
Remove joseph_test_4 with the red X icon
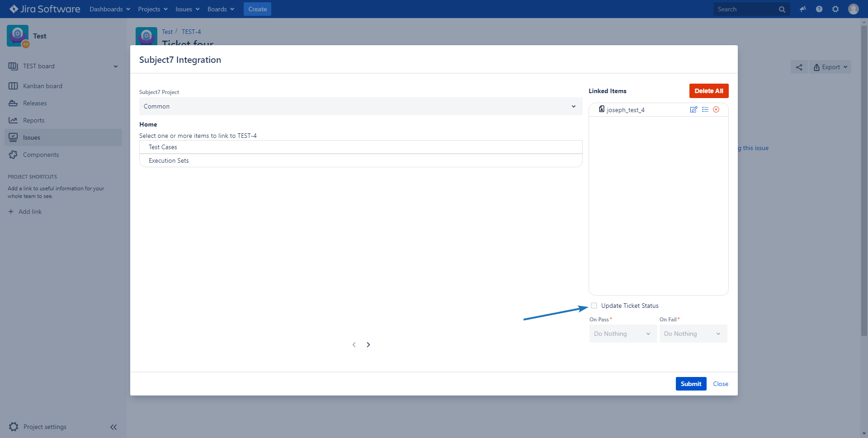pyautogui.click(x=716, y=110)
